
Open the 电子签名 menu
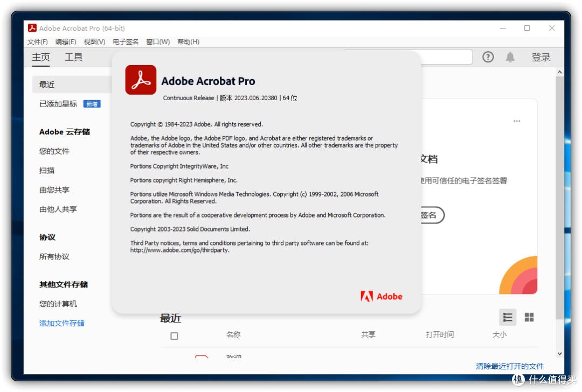tap(126, 42)
